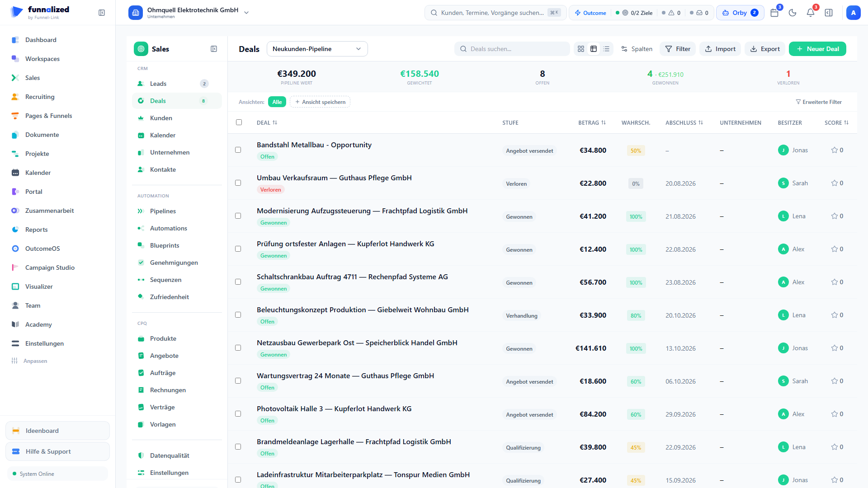868x488 pixels.
Task: Open Visualizer module
Action: [58, 286]
